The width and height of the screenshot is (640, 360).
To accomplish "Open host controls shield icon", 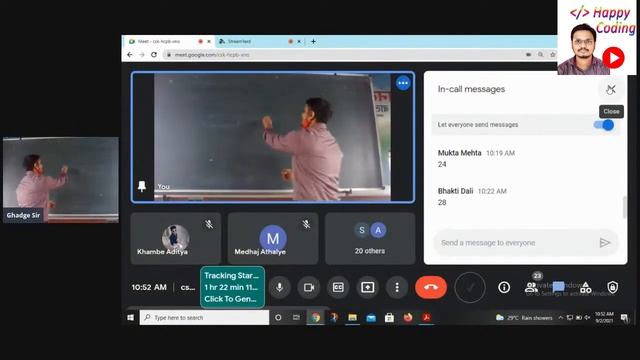I will point(612,287).
